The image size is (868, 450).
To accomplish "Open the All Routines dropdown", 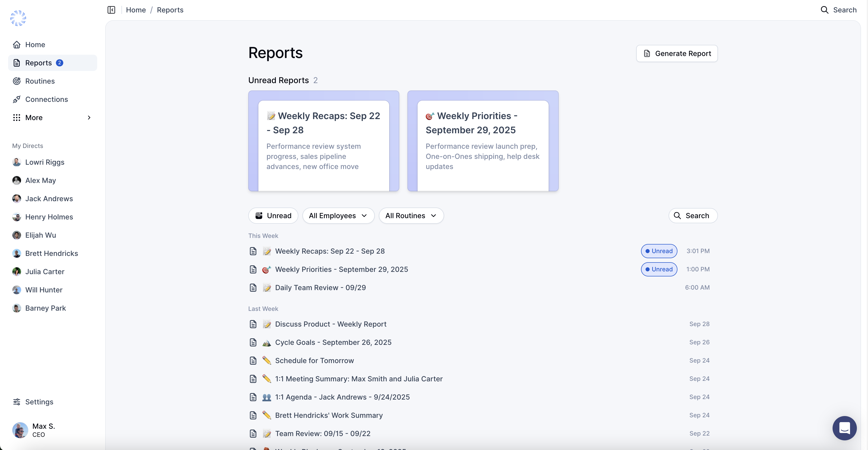I will point(411,216).
